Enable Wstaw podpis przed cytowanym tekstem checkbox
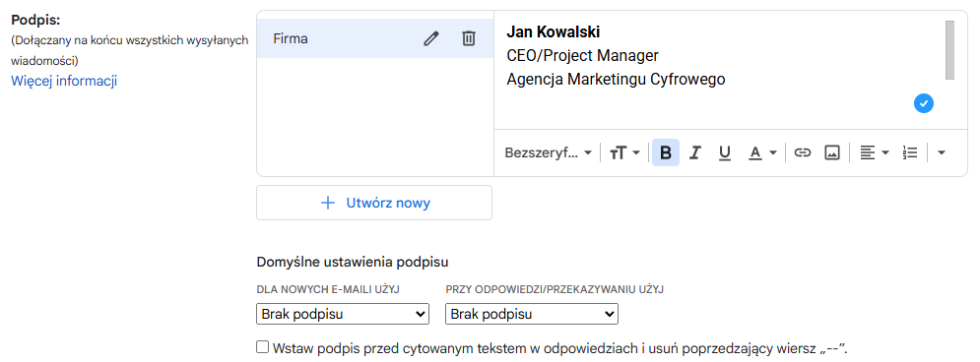980x362 pixels. (263, 346)
